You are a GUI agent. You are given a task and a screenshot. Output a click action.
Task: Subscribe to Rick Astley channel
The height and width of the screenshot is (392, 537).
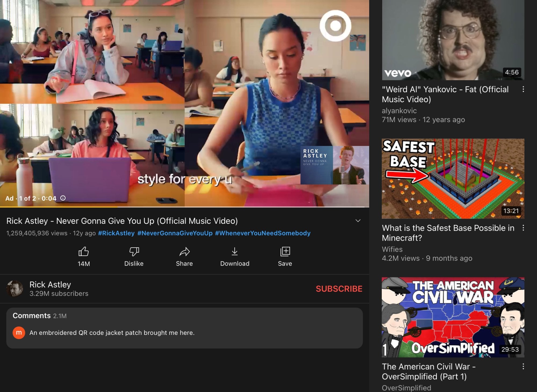[339, 289]
